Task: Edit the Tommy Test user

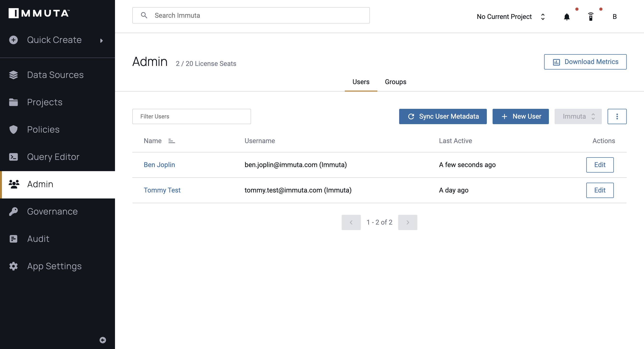Action: pos(600,190)
